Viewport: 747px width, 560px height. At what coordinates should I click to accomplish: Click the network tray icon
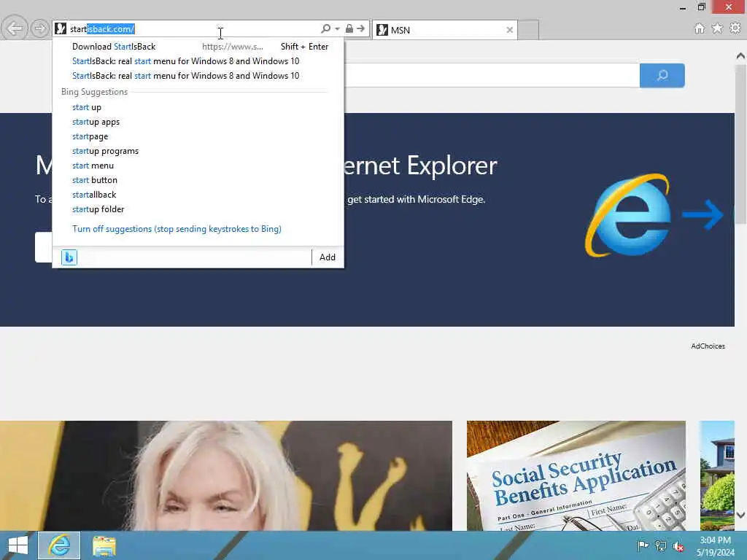(660, 545)
